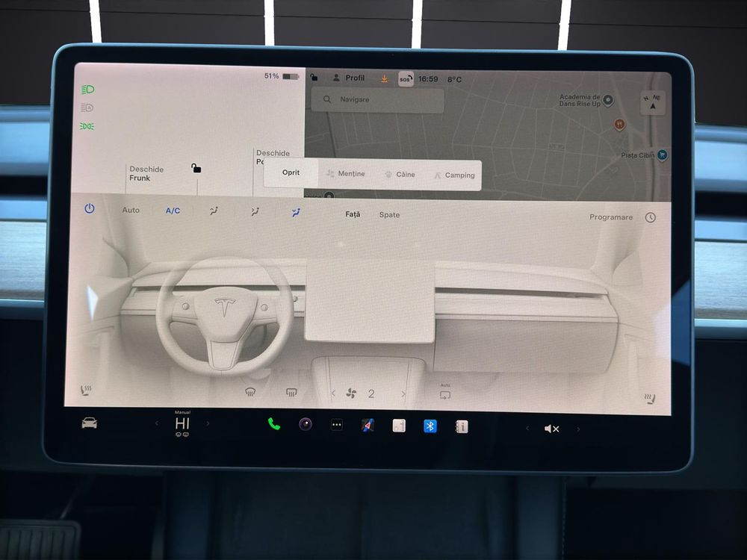Viewport: 747px width, 560px height.
Task: Select Camping mode
Action: pyautogui.click(x=454, y=175)
